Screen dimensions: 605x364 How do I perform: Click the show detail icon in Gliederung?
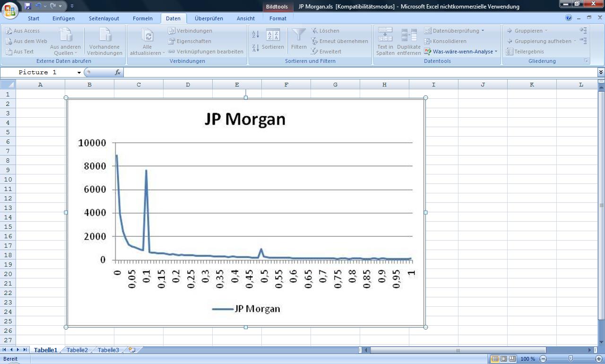click(x=583, y=31)
